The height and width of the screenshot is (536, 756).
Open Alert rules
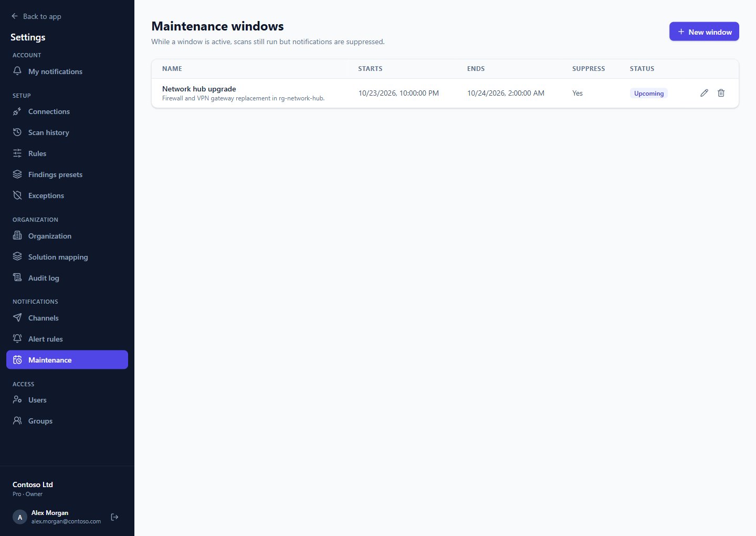point(67,339)
